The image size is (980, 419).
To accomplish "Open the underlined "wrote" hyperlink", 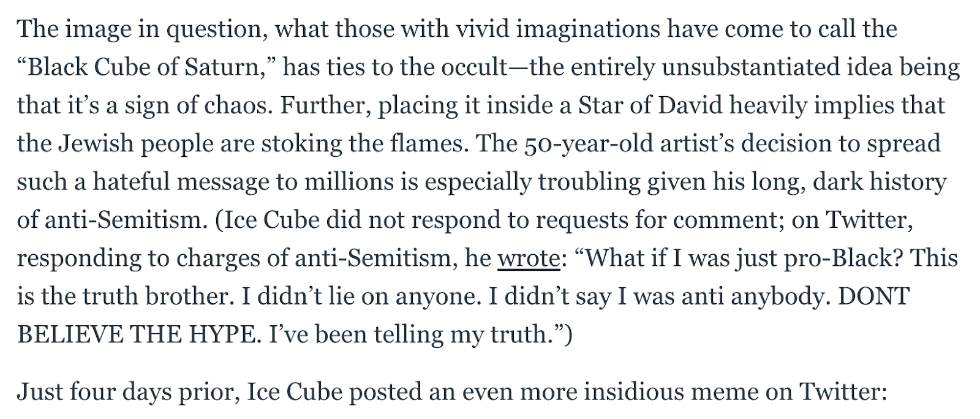I will click(528, 259).
